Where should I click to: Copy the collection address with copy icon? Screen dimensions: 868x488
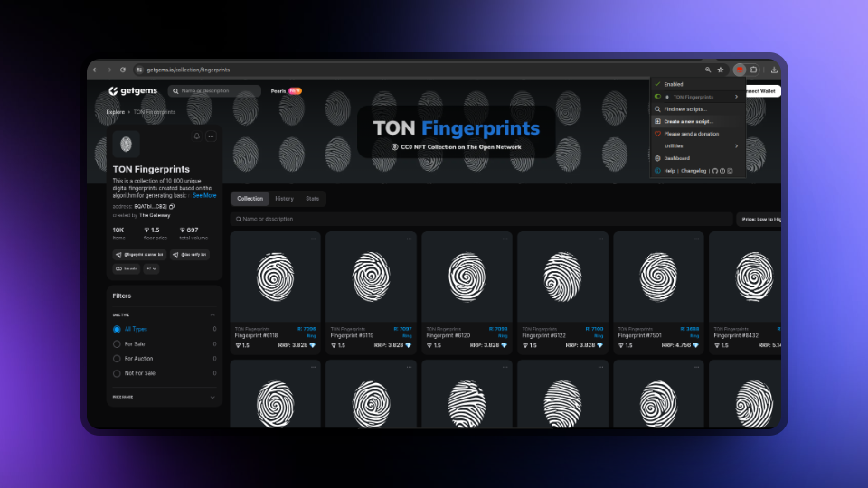(x=172, y=206)
